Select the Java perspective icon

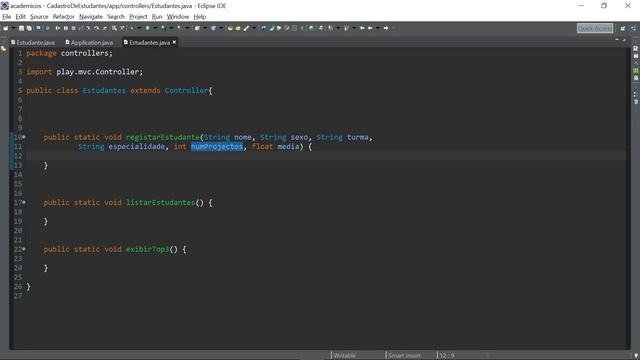click(633, 28)
